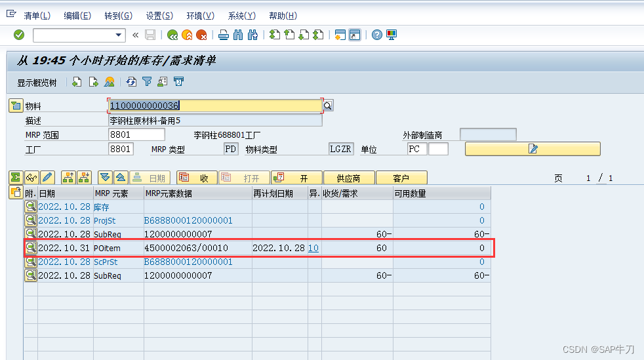Viewport: 644px width, 360px height.
Task: Click the previous material icon
Action: pos(77,82)
